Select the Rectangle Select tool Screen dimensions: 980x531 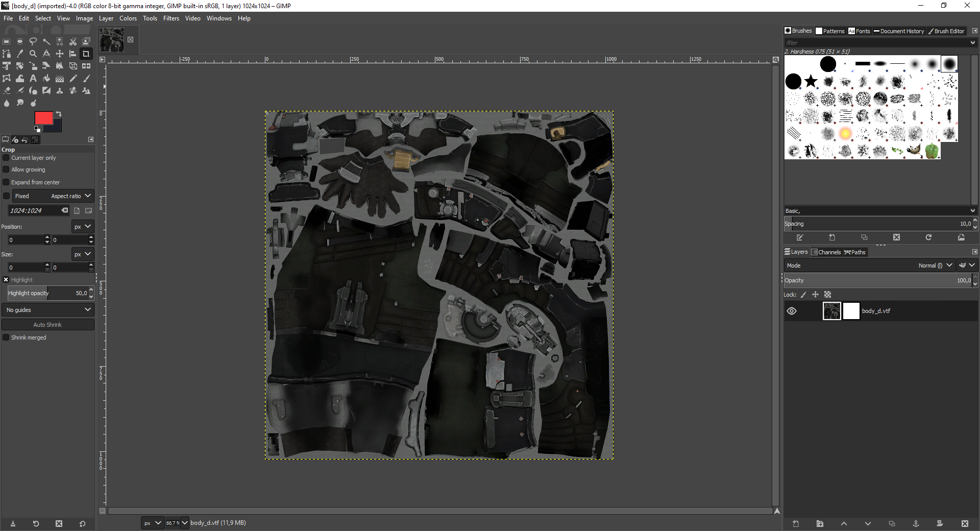click(7, 41)
